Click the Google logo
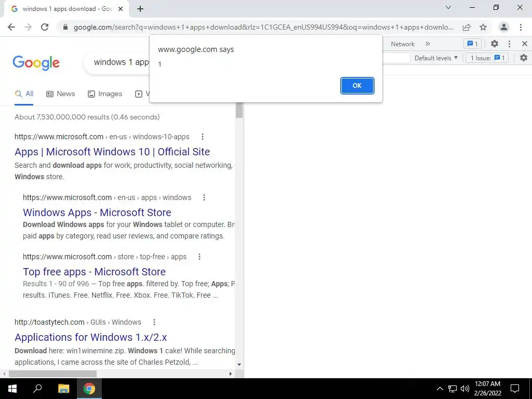The image size is (532, 399). [x=36, y=63]
